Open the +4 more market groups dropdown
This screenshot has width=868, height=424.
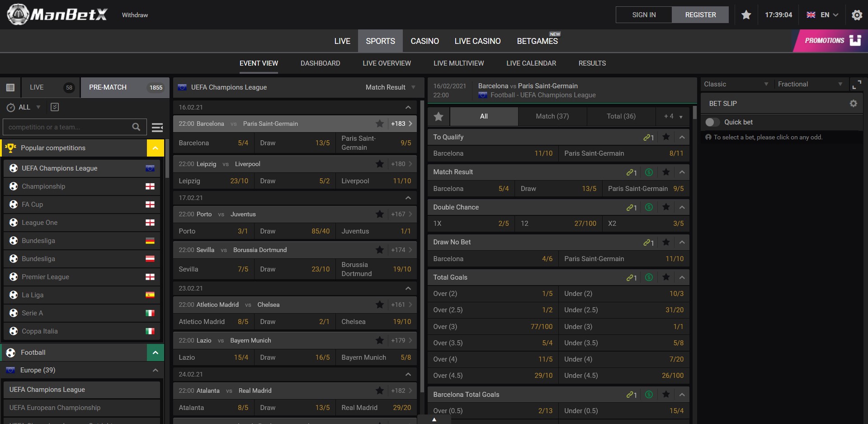(673, 117)
